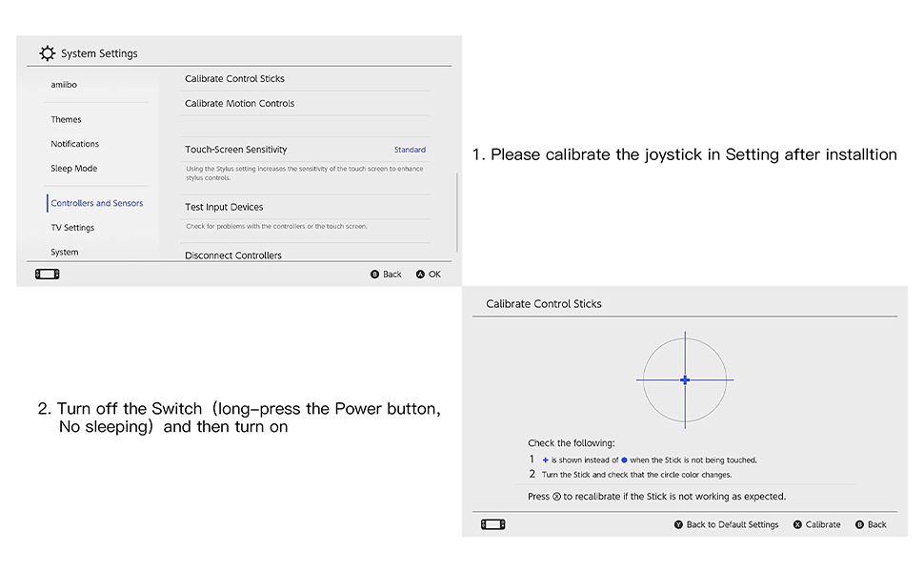
Task: Select Controllers and Sensors category
Action: (96, 203)
